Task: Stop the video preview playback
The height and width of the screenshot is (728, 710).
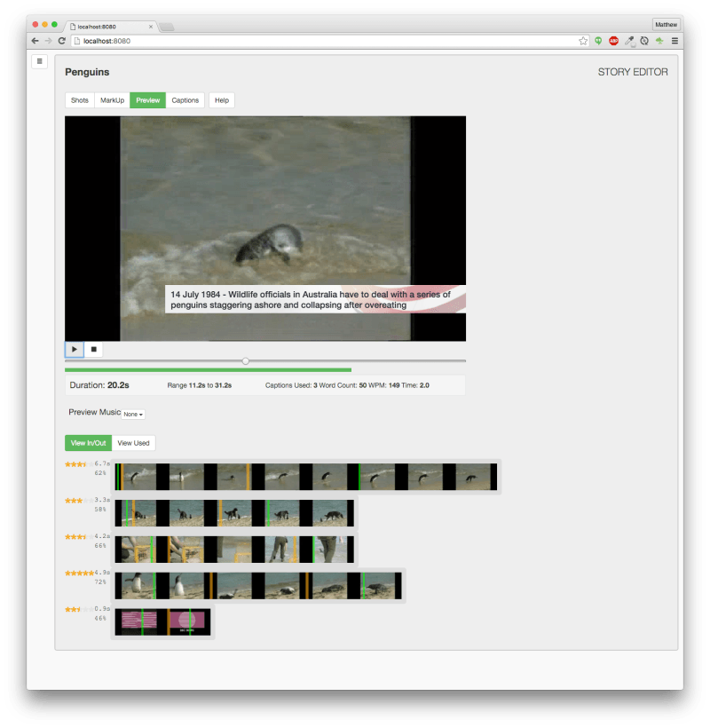Action: click(93, 350)
